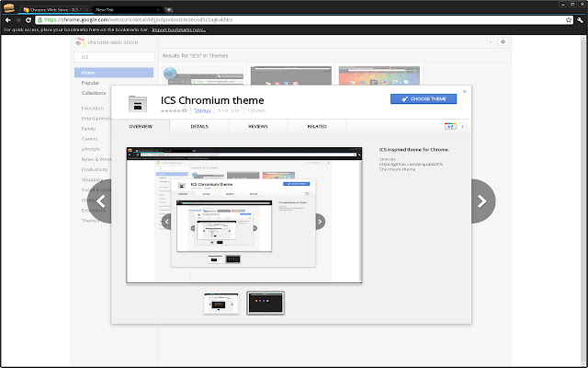Show previous screenshot with left arrow
Image resolution: width=588 pixels, height=368 pixels.
100,201
